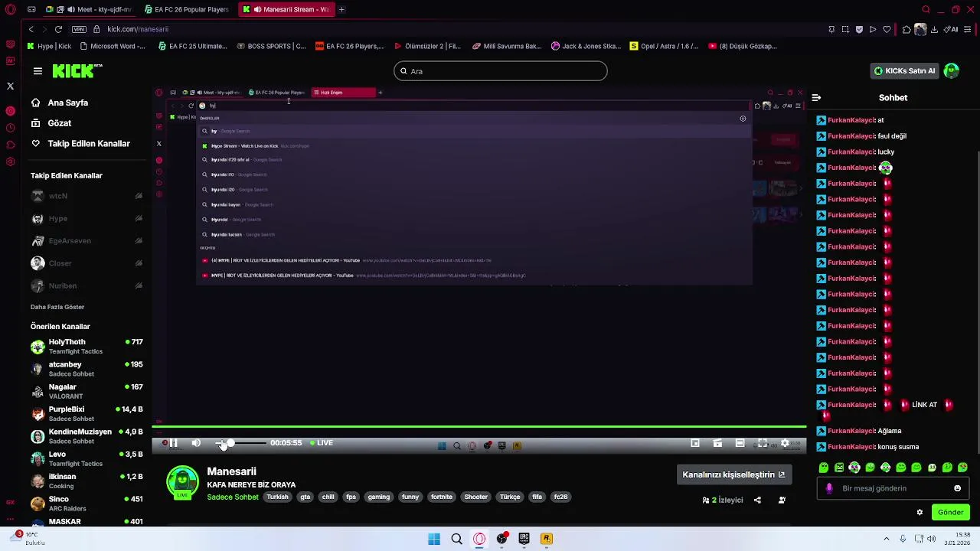Click the Turkish tag

(x=277, y=497)
